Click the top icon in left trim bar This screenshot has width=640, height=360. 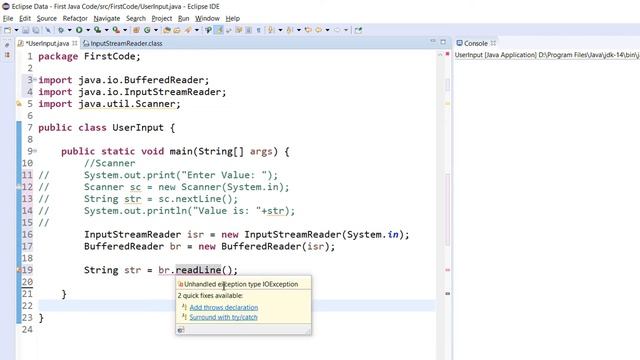pyautogui.click(x=7, y=45)
